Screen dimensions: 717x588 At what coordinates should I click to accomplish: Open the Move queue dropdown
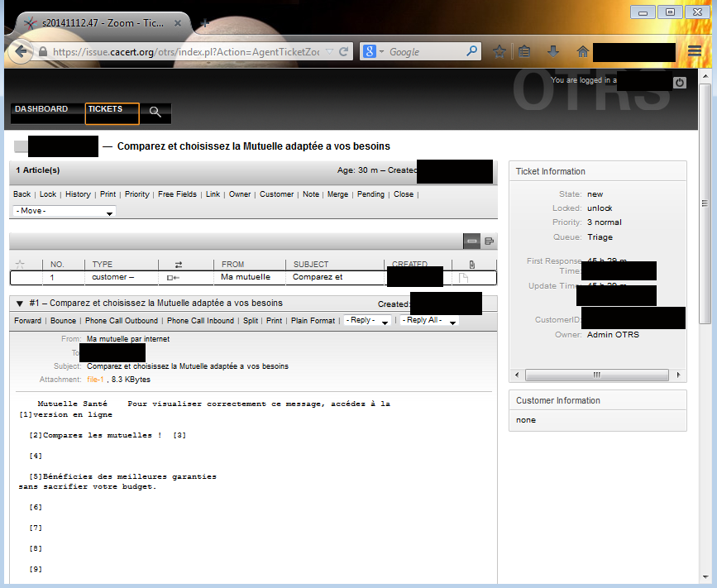(65, 212)
